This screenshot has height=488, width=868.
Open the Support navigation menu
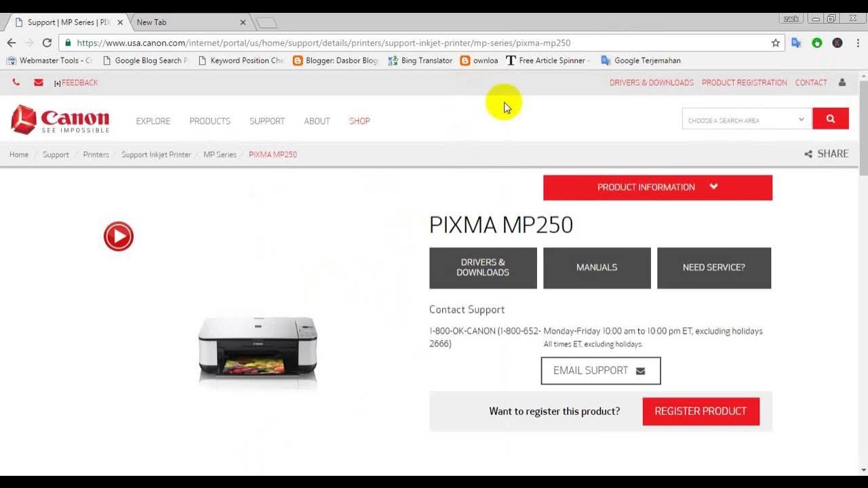click(x=267, y=121)
